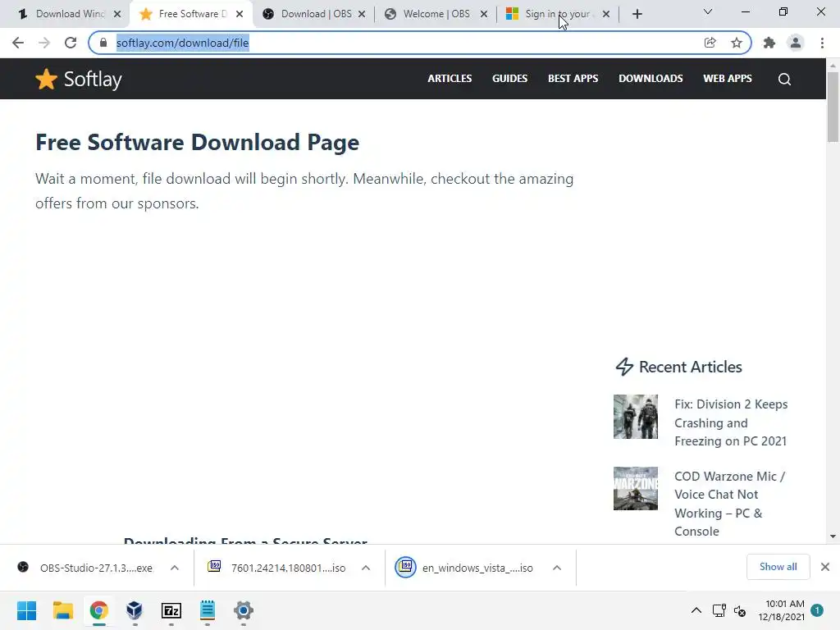
Task: Open the WEB APPS menu
Action: pos(727,78)
